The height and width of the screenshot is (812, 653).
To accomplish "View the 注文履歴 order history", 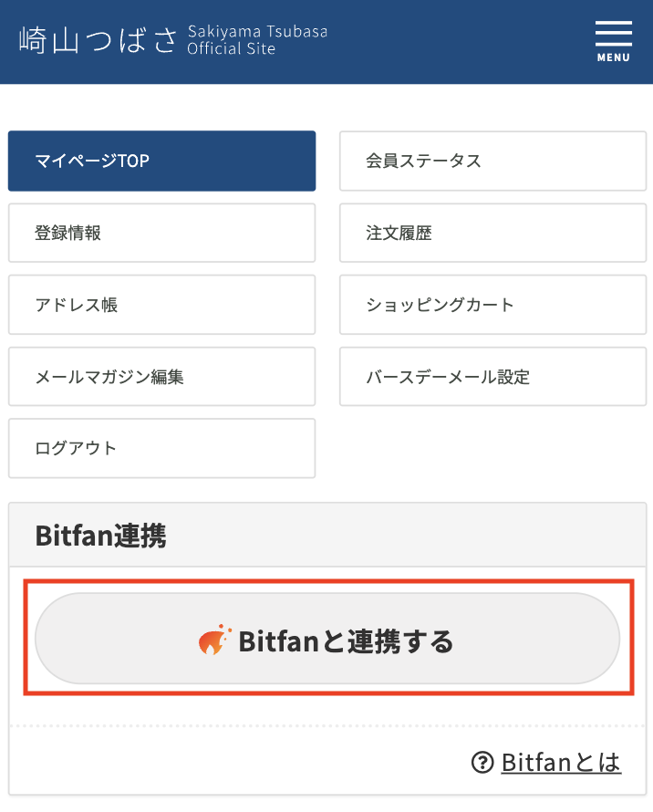I will (x=492, y=233).
